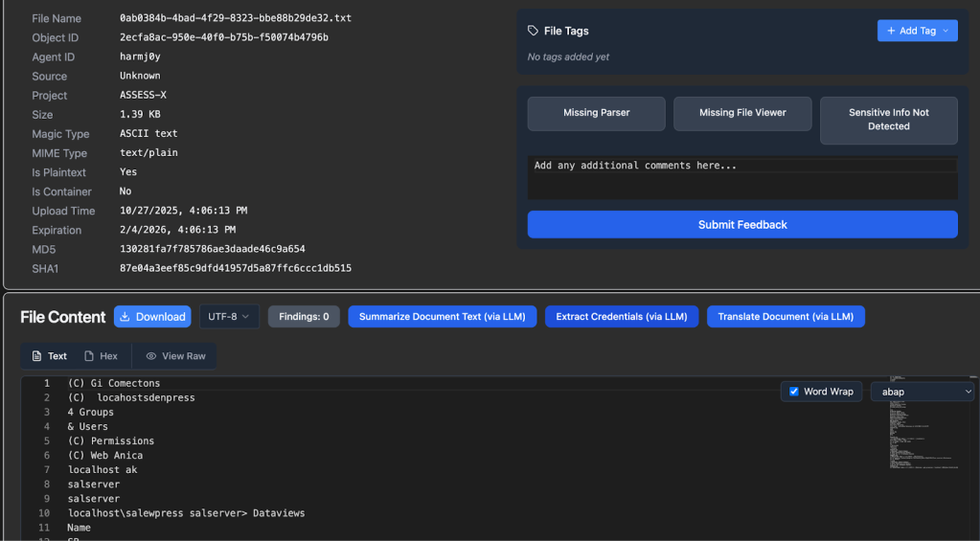Toggle the Missing Parser feedback option
The height and width of the screenshot is (541, 980).
pos(596,113)
